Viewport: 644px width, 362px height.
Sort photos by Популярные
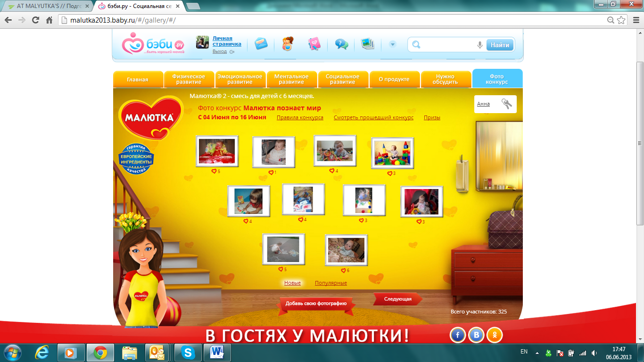331,283
